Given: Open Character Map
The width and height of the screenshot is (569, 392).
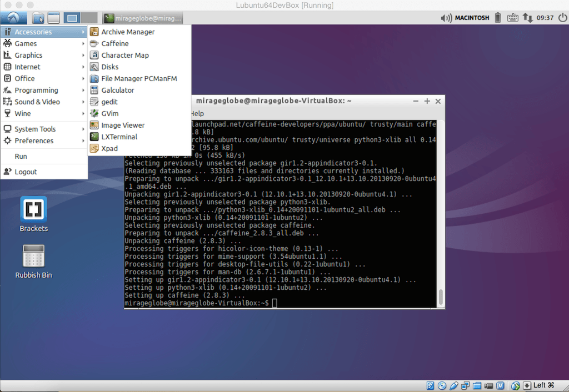Looking at the screenshot, I should 139,55.
